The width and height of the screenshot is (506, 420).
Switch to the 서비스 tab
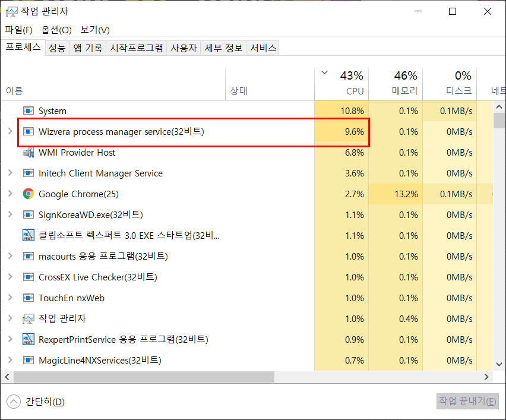(263, 48)
